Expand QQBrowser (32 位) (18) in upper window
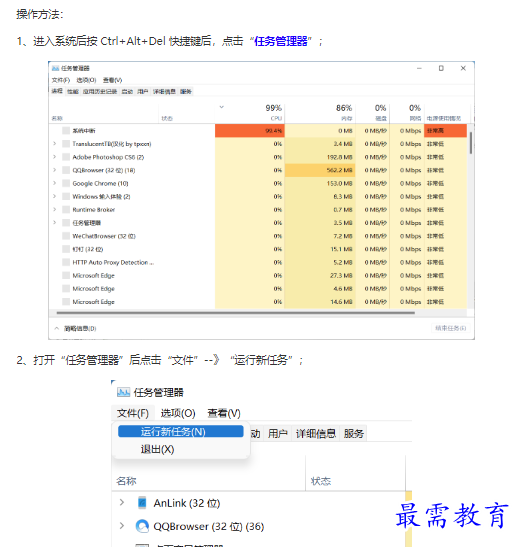Screen dimensions: 517x547 54,170
